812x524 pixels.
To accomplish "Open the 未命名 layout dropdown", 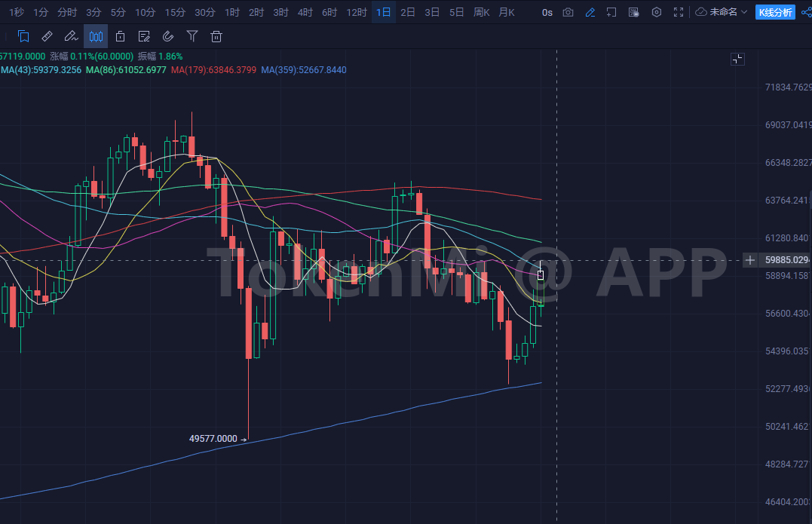I will pos(722,12).
